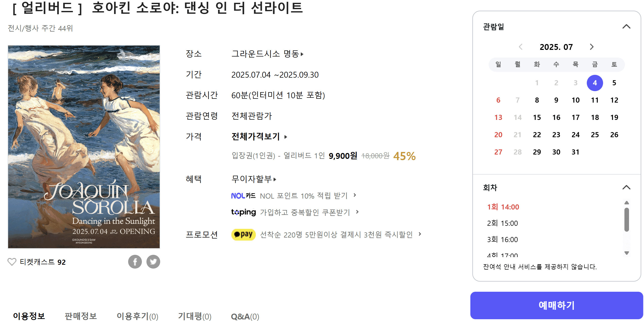Screen dimensions: 644x321
Task: Go to next month in calendar
Action: click(592, 47)
